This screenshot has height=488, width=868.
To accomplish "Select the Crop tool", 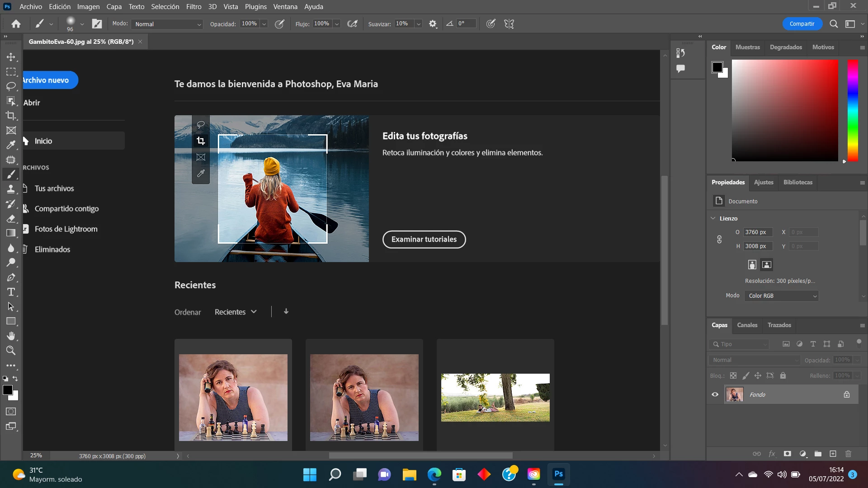I will click(11, 116).
